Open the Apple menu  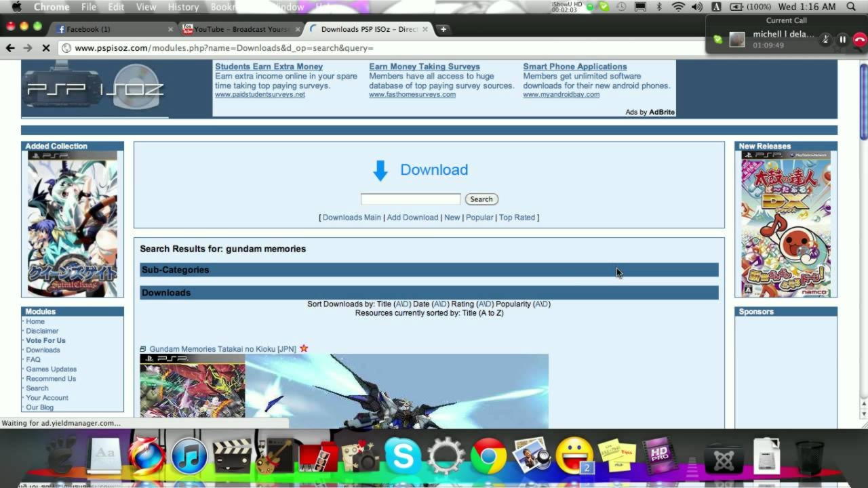pos(16,7)
